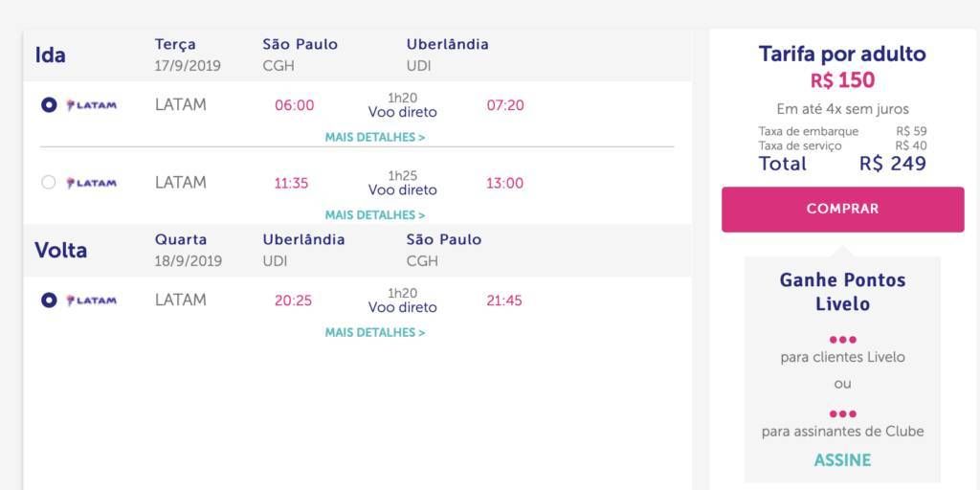Image resolution: width=980 pixels, height=490 pixels.
Task: Select the 06:00 LATAM outbound flight radio
Action: 49,105
